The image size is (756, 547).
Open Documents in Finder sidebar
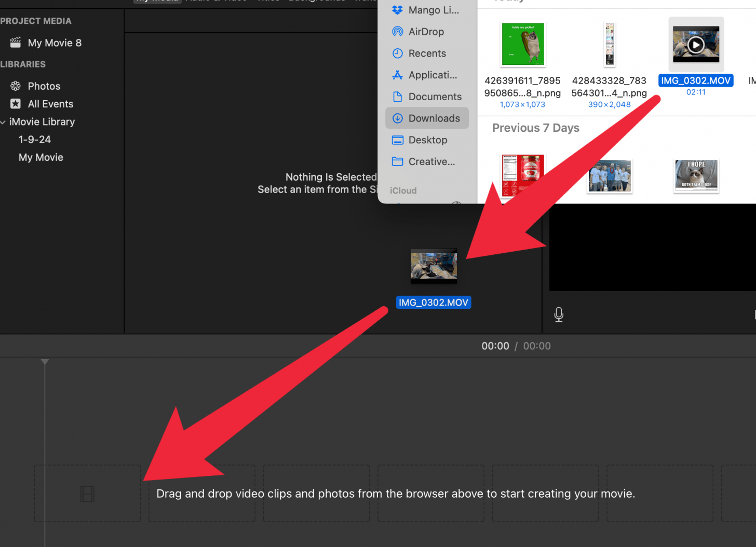[435, 97]
